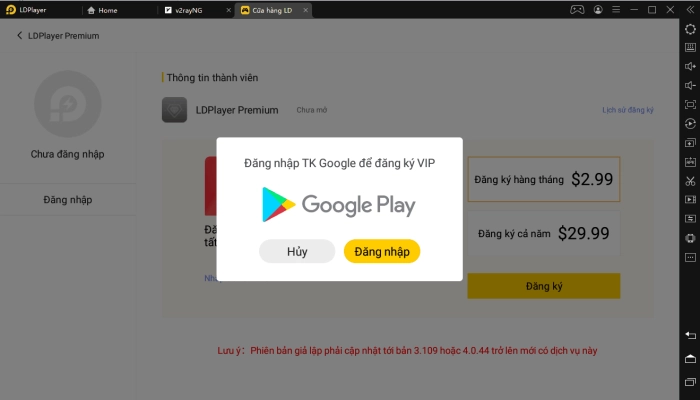Viewport: 700px width, 400px height.
Task: Switch to the v2rayNG tab
Action: (183, 10)
